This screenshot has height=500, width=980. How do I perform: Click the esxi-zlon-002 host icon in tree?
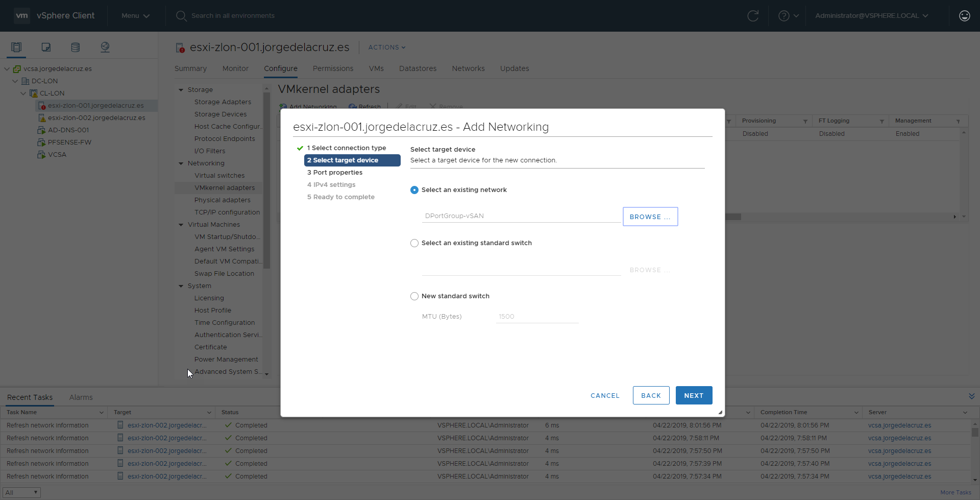[42, 118]
